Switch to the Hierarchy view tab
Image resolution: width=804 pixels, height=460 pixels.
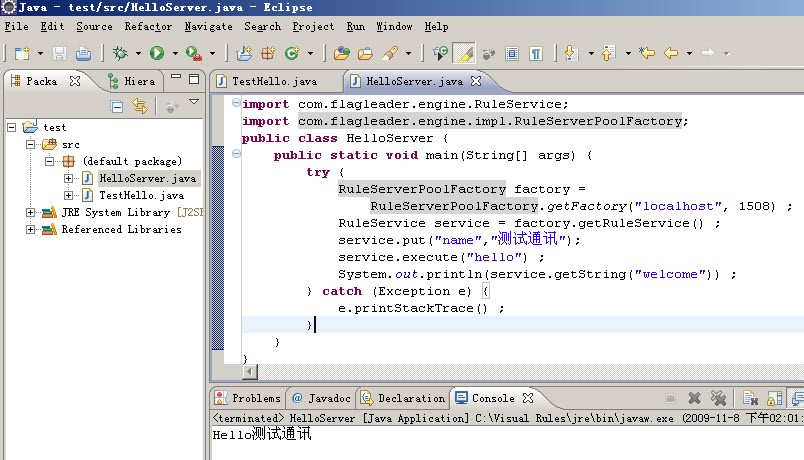[132, 81]
